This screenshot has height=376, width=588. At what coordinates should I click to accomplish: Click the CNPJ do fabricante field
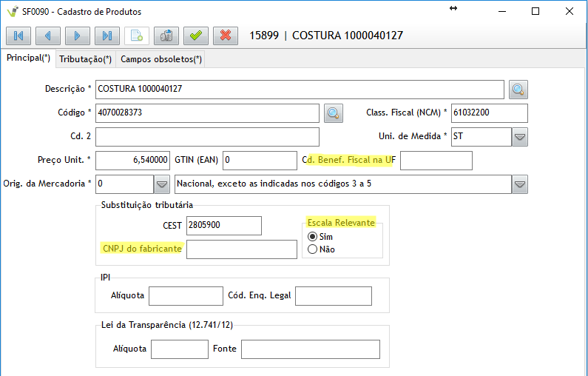241,249
